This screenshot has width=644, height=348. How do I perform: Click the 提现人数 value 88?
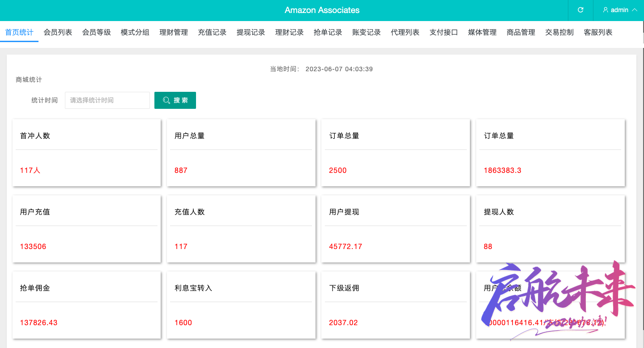click(x=488, y=246)
